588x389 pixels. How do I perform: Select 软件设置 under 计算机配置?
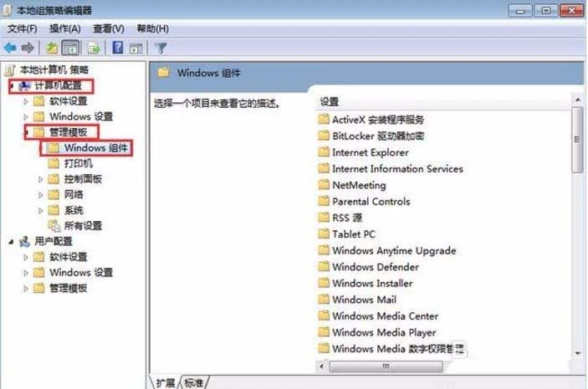point(69,101)
